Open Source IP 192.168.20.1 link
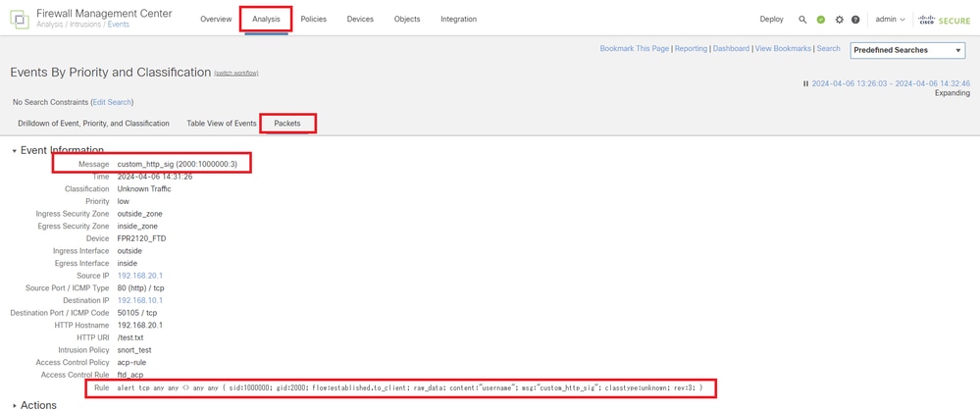This screenshot has height=412, width=980. pos(140,276)
